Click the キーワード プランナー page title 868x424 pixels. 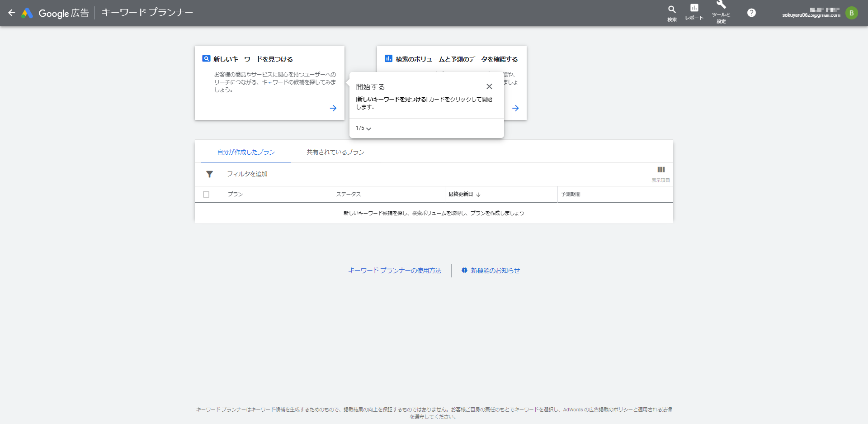pos(147,12)
